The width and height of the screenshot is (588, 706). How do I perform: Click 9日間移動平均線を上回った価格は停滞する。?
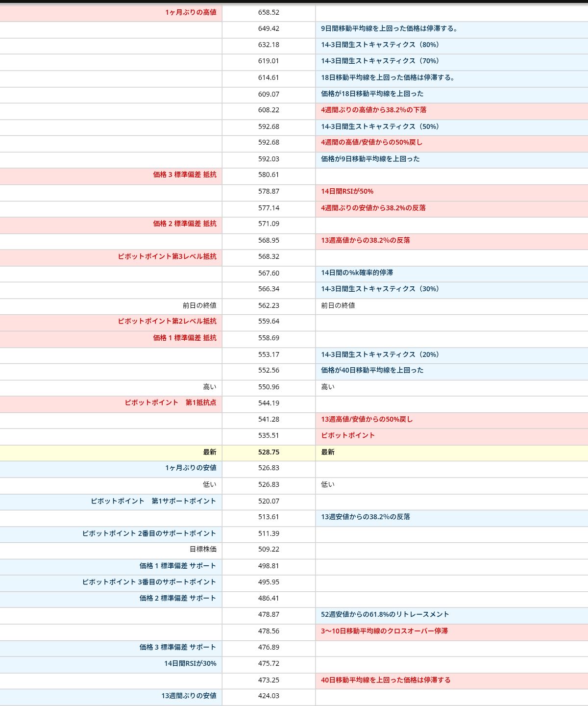point(390,28)
